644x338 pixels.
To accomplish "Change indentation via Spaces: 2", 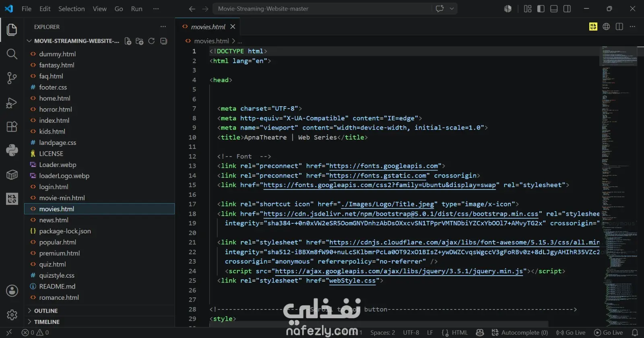I will tap(383, 333).
